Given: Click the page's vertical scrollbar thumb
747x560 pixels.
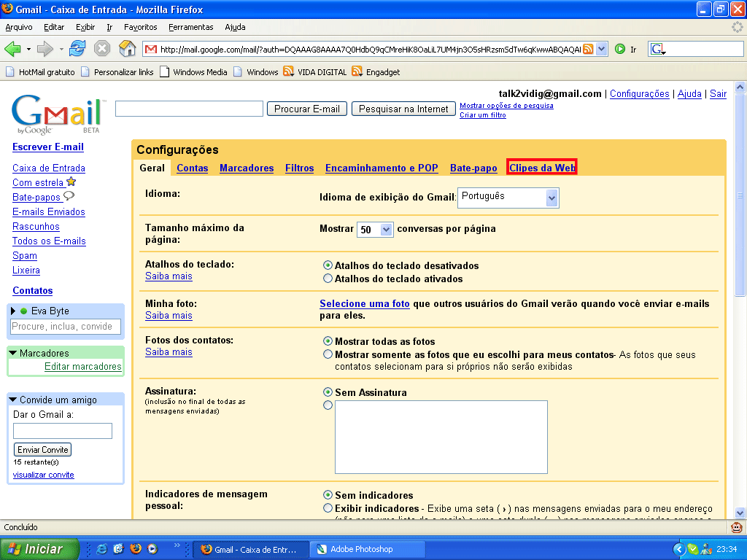Looking at the screenshot, I should 740,194.
